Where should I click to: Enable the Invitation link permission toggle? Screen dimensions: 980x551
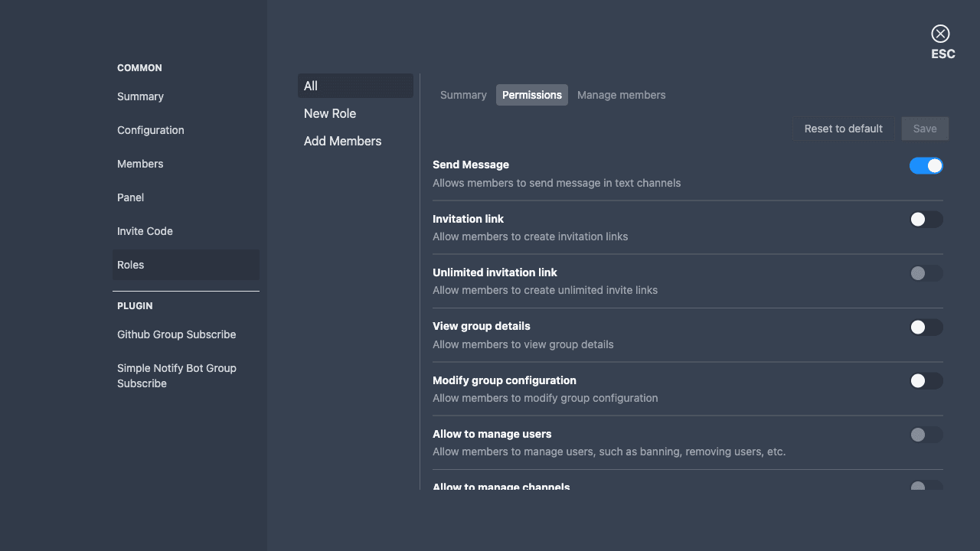click(x=926, y=220)
